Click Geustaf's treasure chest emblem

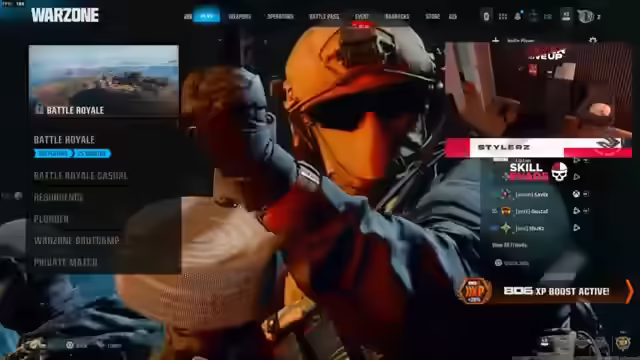(x=506, y=211)
